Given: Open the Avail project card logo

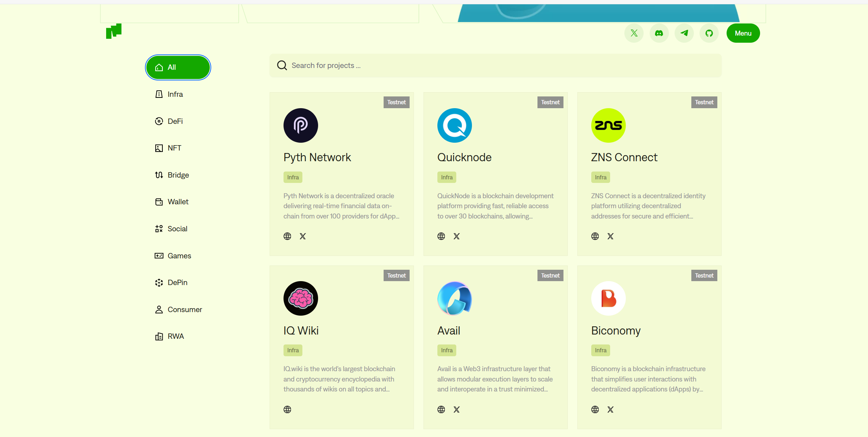Looking at the screenshot, I should [x=454, y=299].
